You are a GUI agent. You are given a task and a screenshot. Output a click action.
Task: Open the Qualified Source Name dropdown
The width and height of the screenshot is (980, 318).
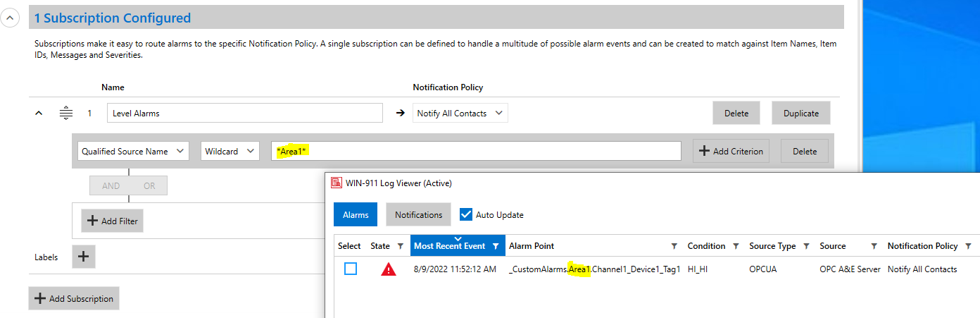click(132, 151)
